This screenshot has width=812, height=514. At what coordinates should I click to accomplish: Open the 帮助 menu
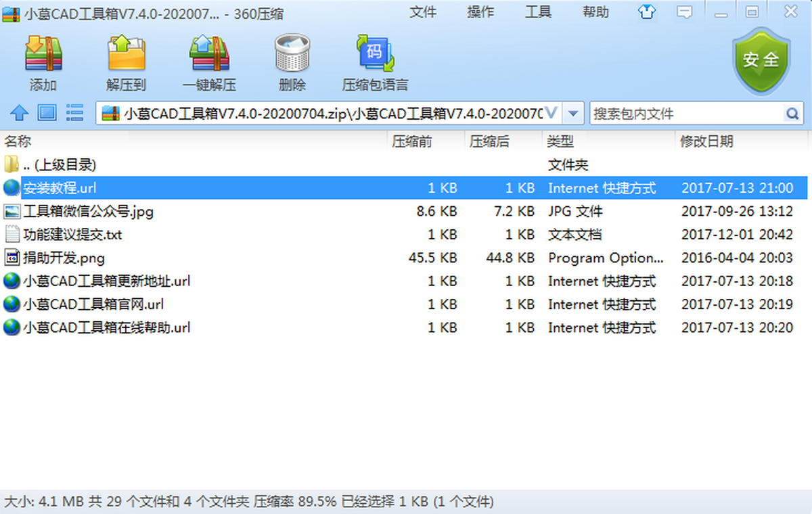coord(595,12)
